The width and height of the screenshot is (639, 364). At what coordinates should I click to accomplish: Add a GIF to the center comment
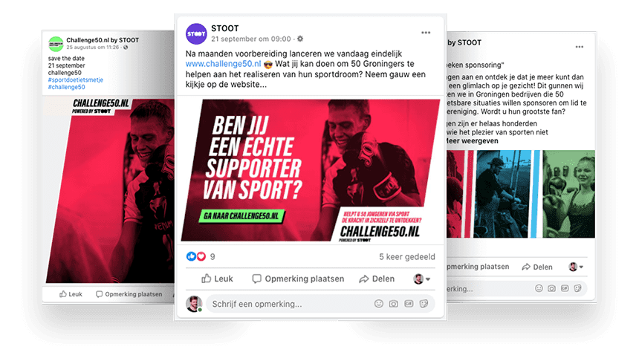[409, 304]
